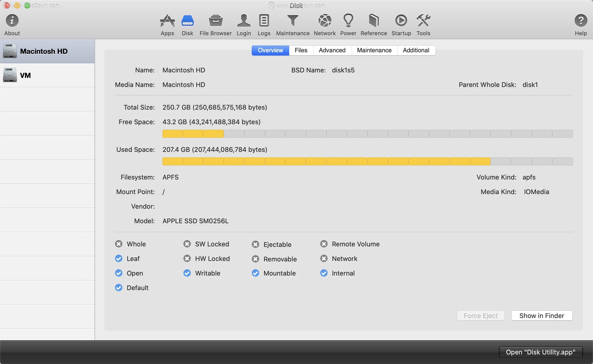
Task: Click the Show in Finder button
Action: tap(542, 315)
